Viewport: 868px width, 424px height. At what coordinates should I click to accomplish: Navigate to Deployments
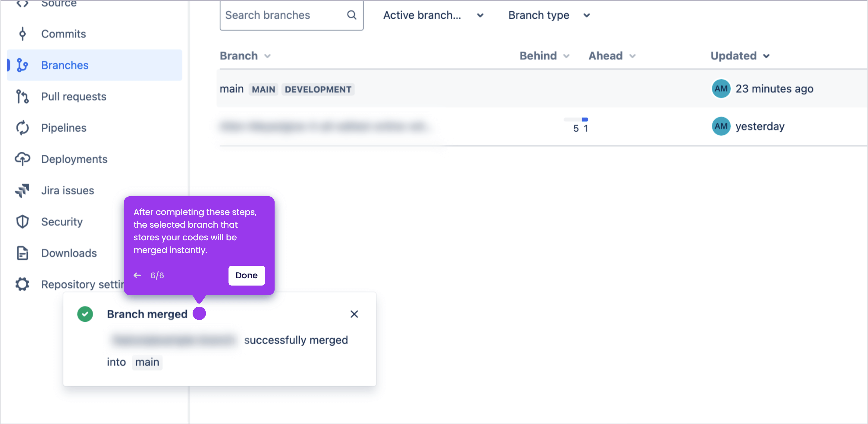[74, 159]
